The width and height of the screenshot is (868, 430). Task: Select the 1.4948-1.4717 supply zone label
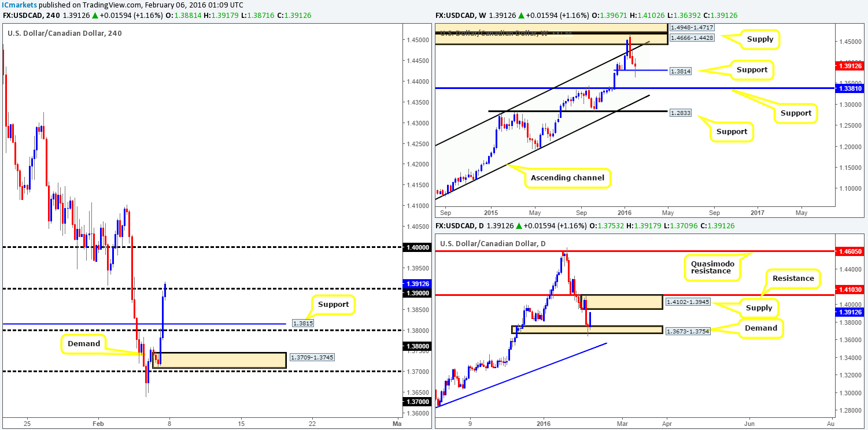point(691,27)
